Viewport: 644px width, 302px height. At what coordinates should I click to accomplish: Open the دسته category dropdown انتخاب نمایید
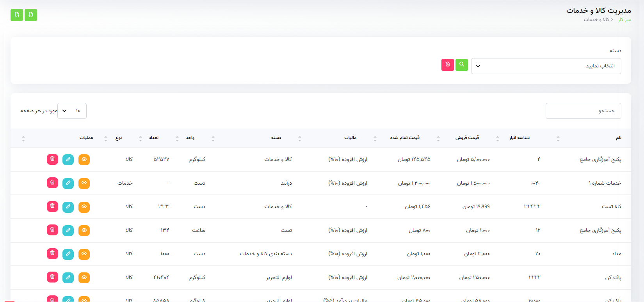[x=546, y=66]
